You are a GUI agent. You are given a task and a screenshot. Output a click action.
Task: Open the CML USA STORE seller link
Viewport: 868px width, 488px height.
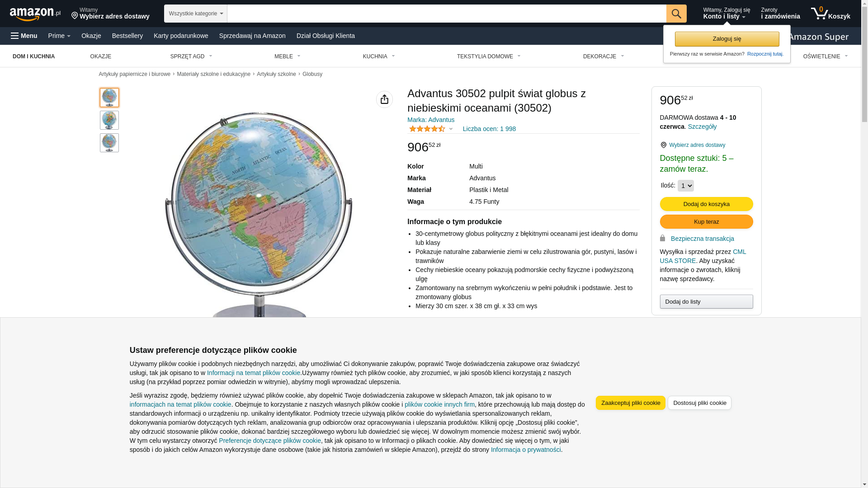703,256
